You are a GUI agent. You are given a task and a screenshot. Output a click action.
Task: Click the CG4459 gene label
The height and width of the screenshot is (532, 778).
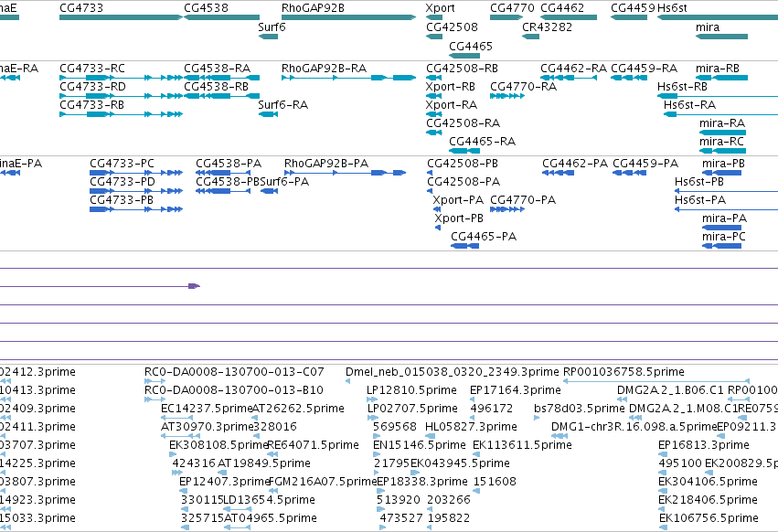click(x=633, y=8)
